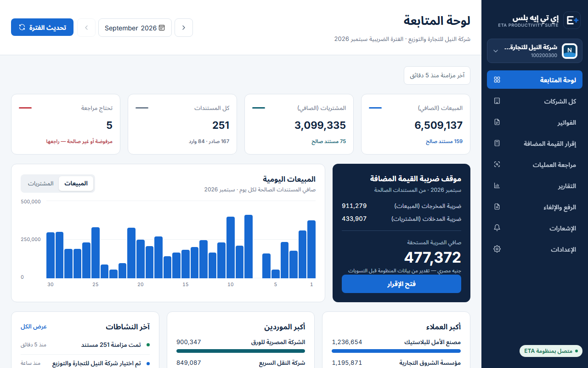Image resolution: width=588 pixels, height=368 pixels.
Task: Click the آخر مزامنة منذ 5 دقائق chip
Action: coord(437,75)
